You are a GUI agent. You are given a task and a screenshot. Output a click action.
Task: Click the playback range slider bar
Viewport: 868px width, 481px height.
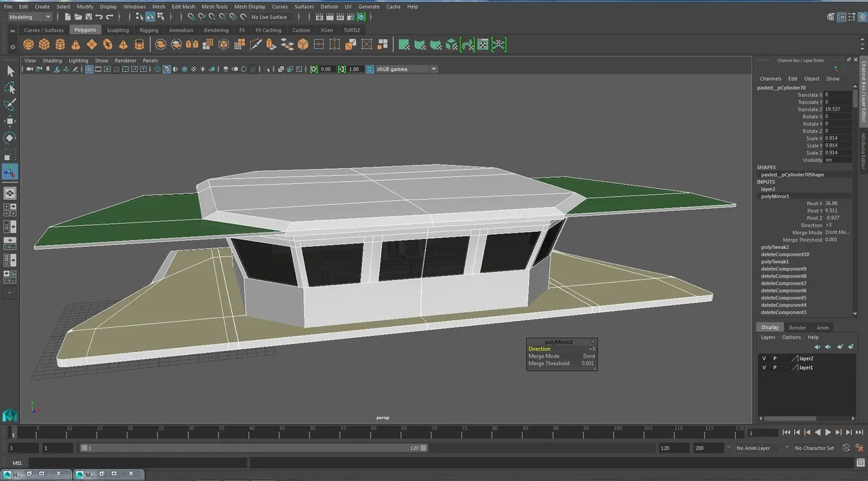tap(254, 448)
